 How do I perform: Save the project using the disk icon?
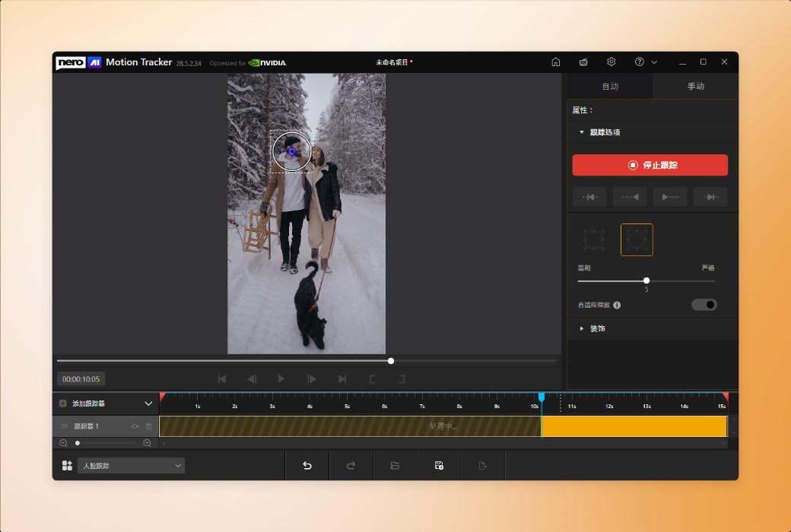click(x=439, y=465)
